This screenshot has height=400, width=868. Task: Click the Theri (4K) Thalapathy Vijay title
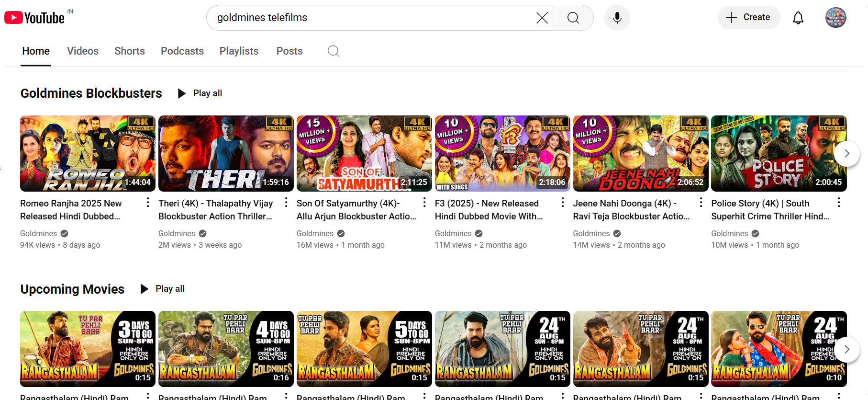[216, 210]
